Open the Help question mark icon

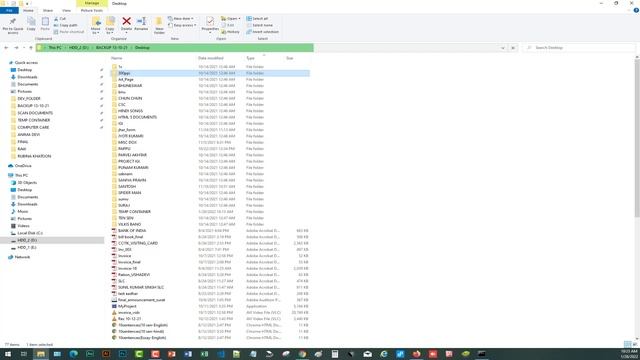tap(636, 10)
